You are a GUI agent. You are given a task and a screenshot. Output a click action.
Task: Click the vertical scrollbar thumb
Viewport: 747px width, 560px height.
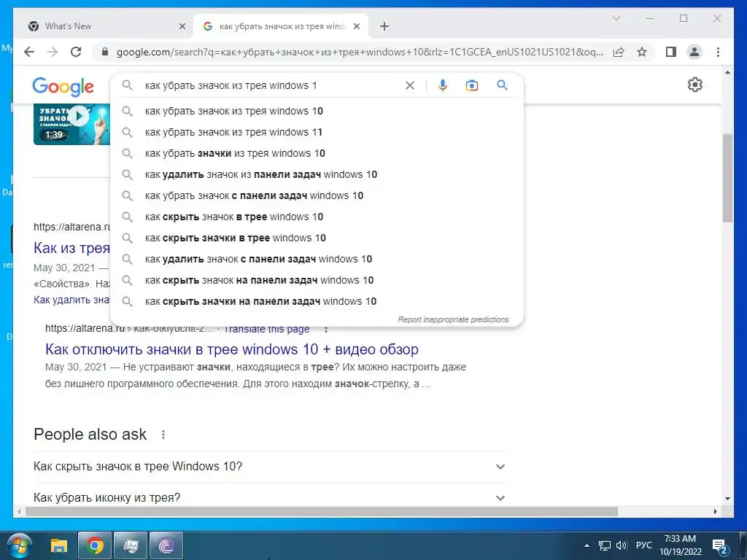727,178
